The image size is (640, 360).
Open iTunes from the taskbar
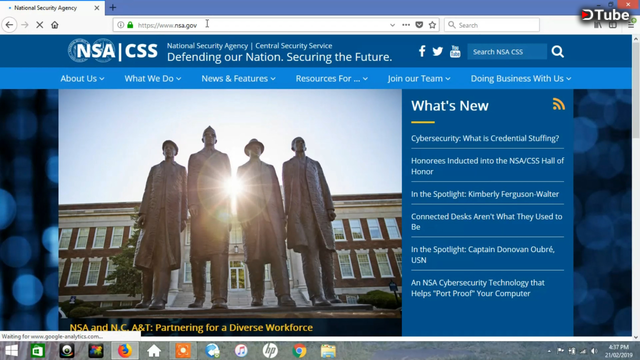[241, 351]
